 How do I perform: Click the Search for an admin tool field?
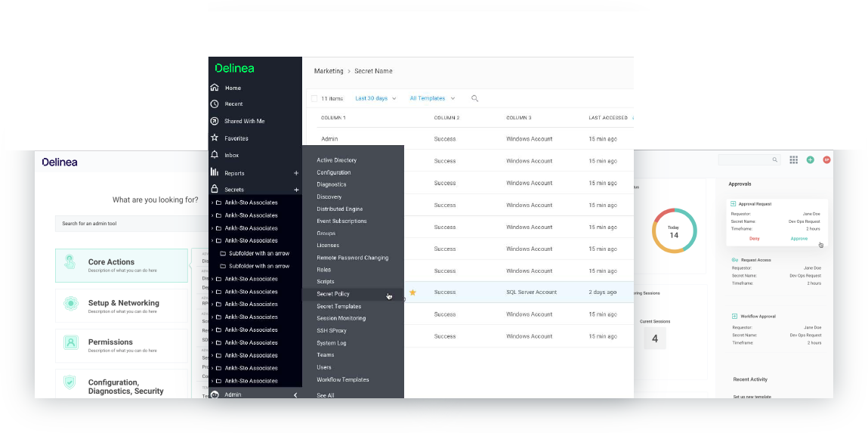[133, 224]
